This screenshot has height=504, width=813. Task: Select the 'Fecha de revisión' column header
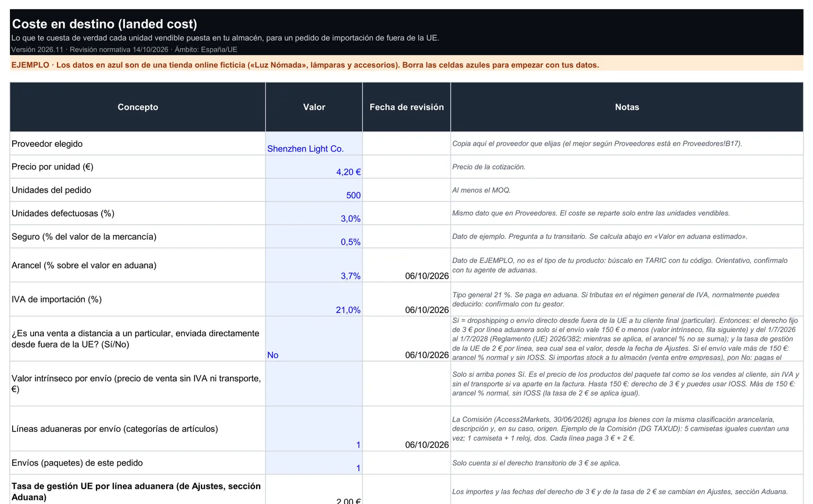coord(406,107)
